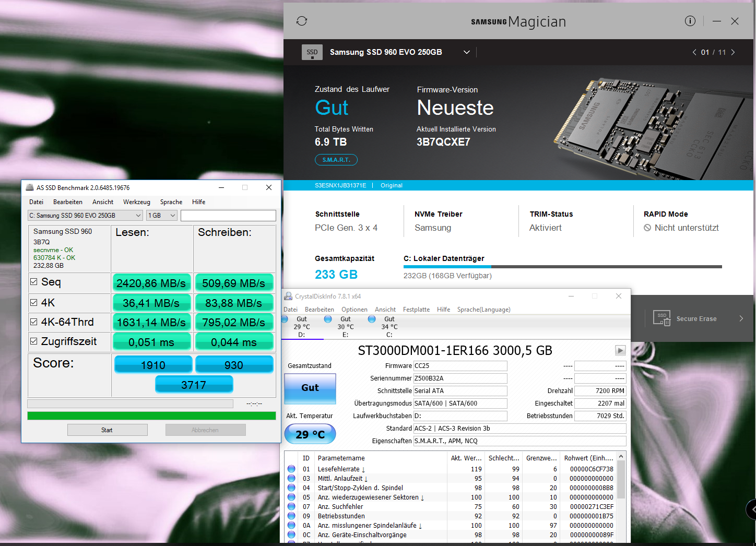756x546 pixels.
Task: Click the Parametername column header
Action: pos(381,458)
